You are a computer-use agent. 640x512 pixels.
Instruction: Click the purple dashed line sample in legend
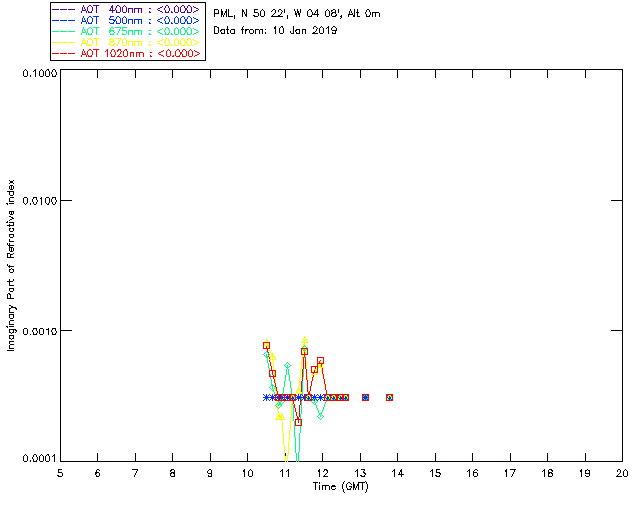tap(64, 9)
